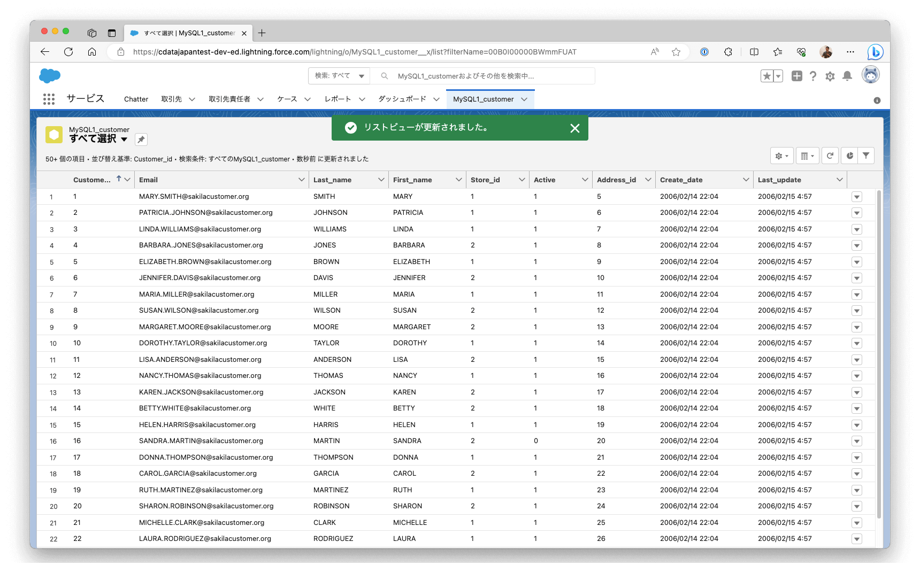Screen dimensions: 920x588
Task: Click the info icon at navigation bar end
Action: click(x=877, y=100)
